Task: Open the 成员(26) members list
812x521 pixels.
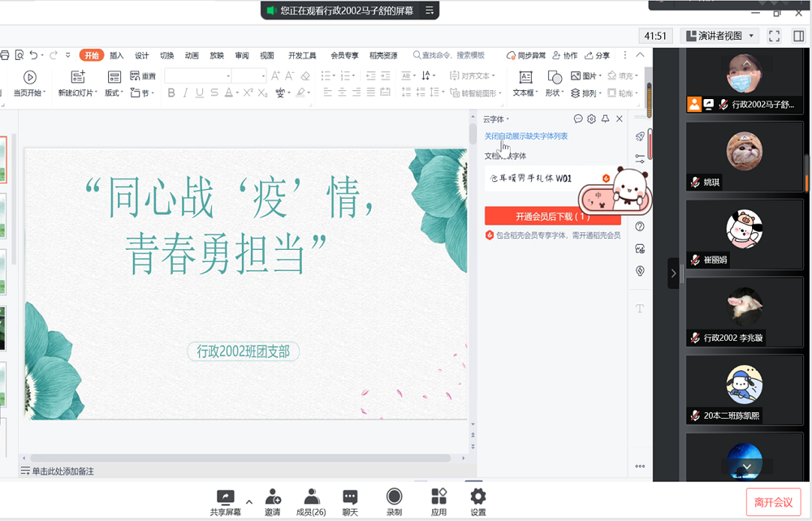Action: tap(311, 497)
